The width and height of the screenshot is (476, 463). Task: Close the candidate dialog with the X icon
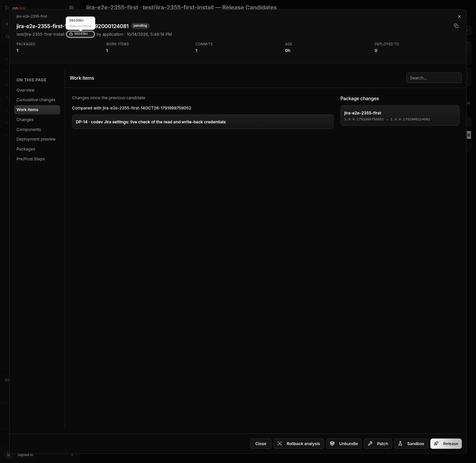(x=459, y=17)
